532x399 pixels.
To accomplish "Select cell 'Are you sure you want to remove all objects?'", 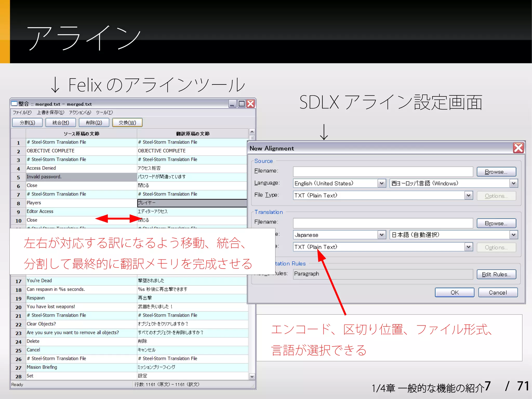I will click(x=82, y=333).
